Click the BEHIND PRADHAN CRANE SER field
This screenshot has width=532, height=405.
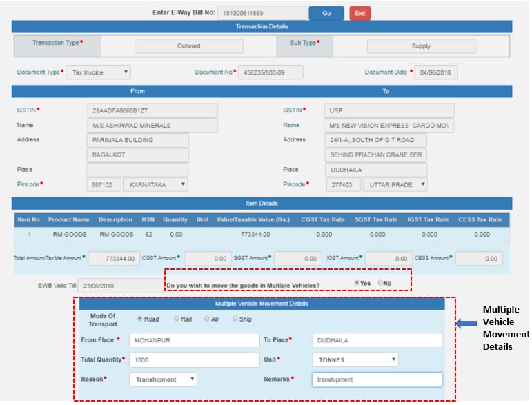click(376, 155)
